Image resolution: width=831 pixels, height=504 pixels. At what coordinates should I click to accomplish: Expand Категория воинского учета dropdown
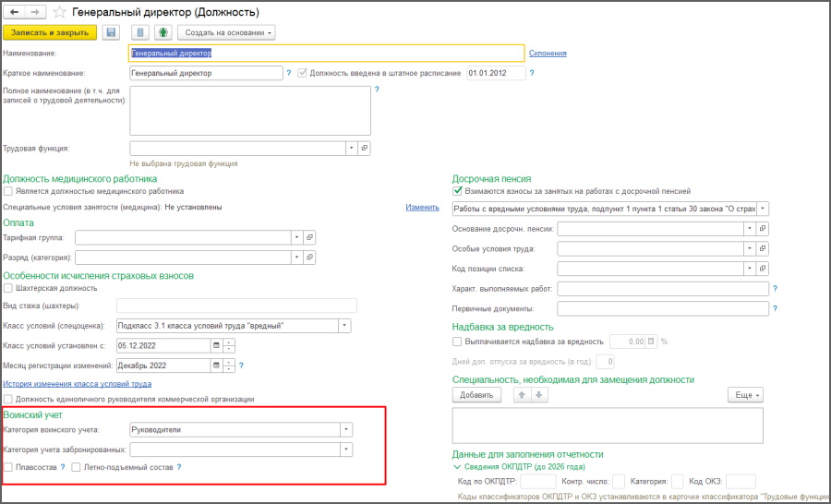pyautogui.click(x=345, y=429)
